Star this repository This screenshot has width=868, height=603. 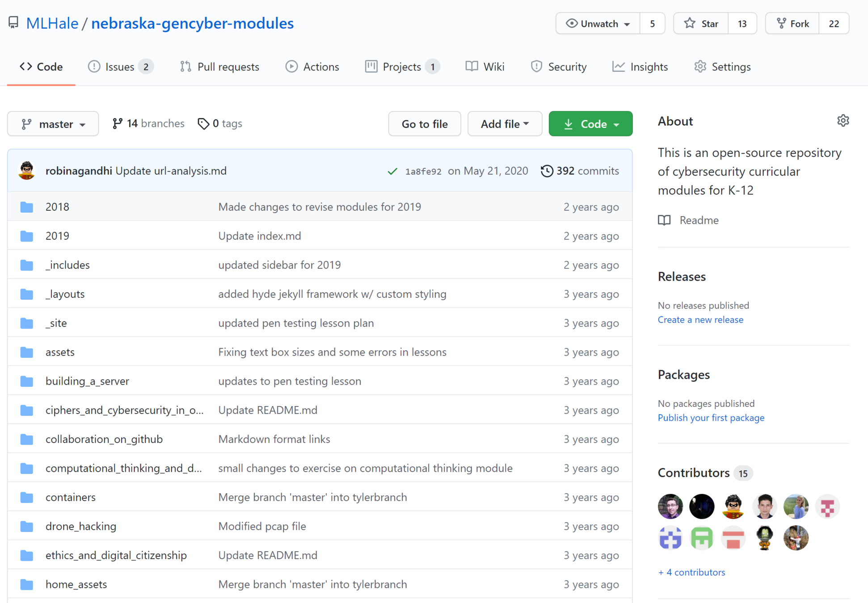[701, 24]
